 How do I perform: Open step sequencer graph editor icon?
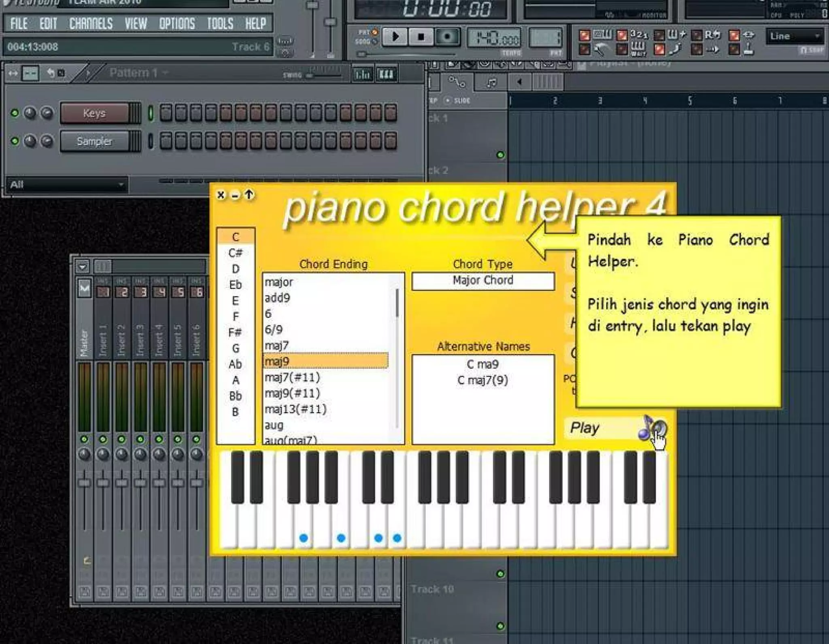pyautogui.click(x=362, y=74)
